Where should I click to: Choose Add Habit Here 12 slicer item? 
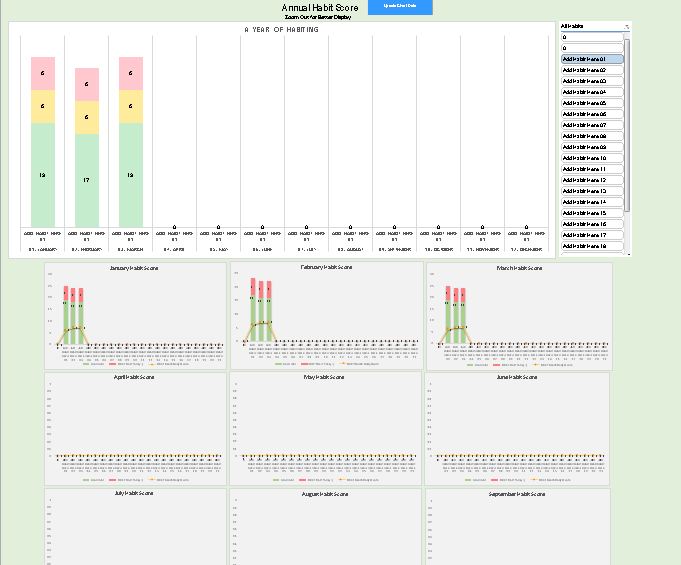(592, 180)
